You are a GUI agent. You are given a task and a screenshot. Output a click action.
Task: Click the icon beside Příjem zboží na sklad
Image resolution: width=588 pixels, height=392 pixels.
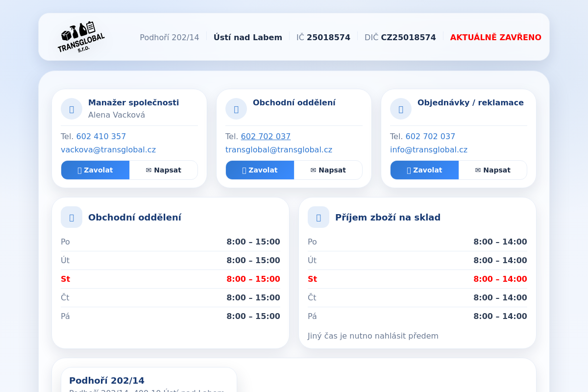tap(318, 217)
